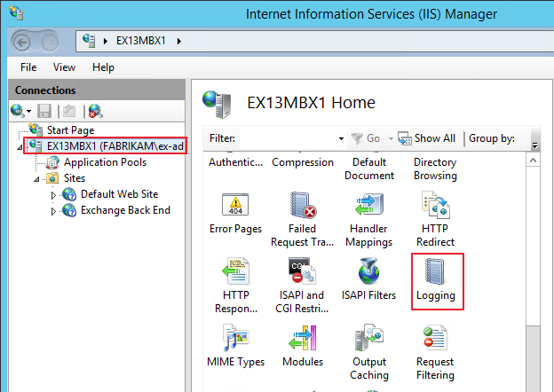554x392 pixels.
Task: Click the Default Document feature label
Action: coord(369,169)
